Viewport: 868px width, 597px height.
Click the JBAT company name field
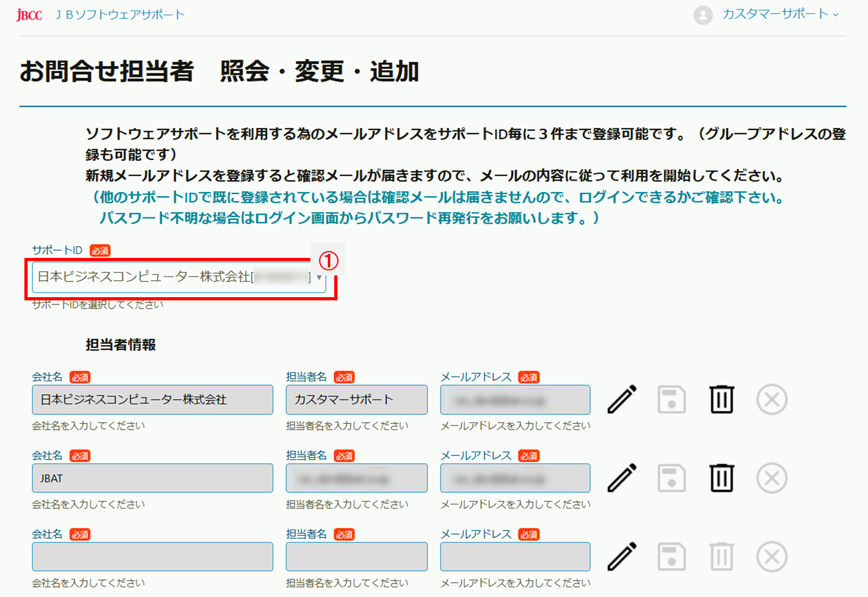coord(152,478)
